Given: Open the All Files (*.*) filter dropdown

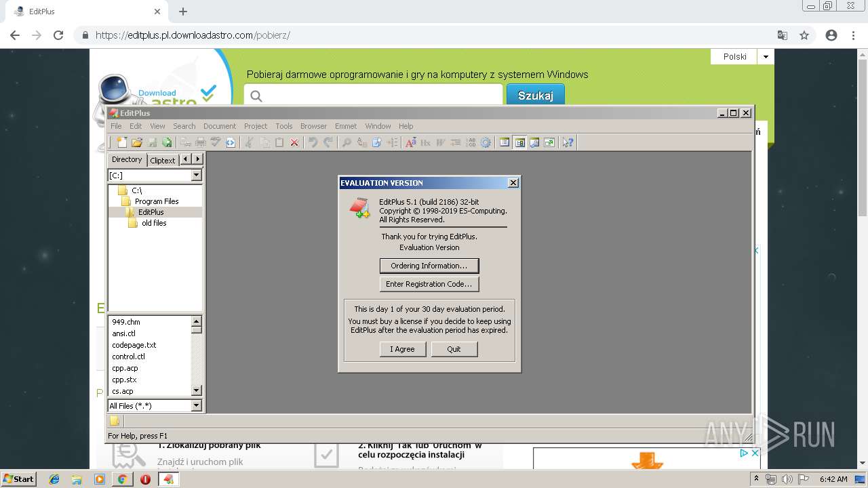Looking at the screenshot, I should pyautogui.click(x=197, y=405).
